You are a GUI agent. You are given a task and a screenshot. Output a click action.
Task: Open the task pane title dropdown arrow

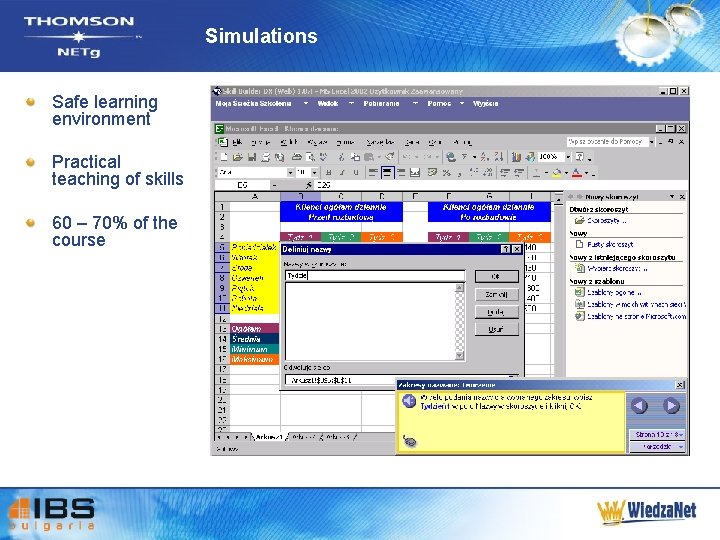(672, 197)
